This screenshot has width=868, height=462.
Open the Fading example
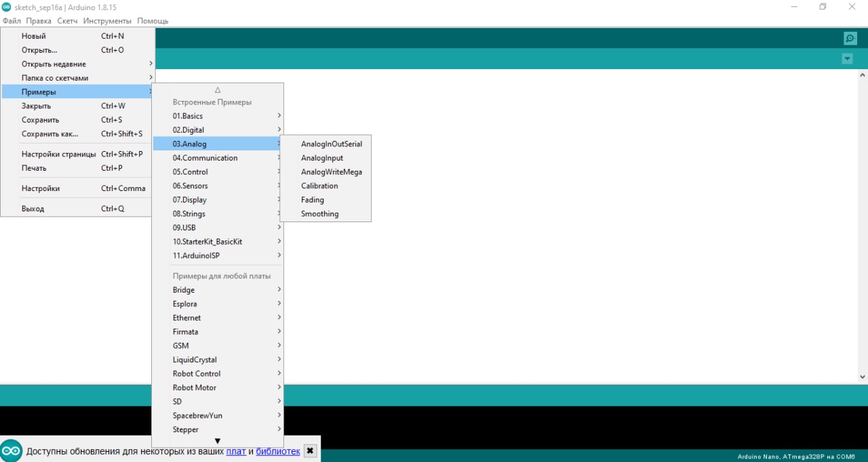click(x=326, y=200)
